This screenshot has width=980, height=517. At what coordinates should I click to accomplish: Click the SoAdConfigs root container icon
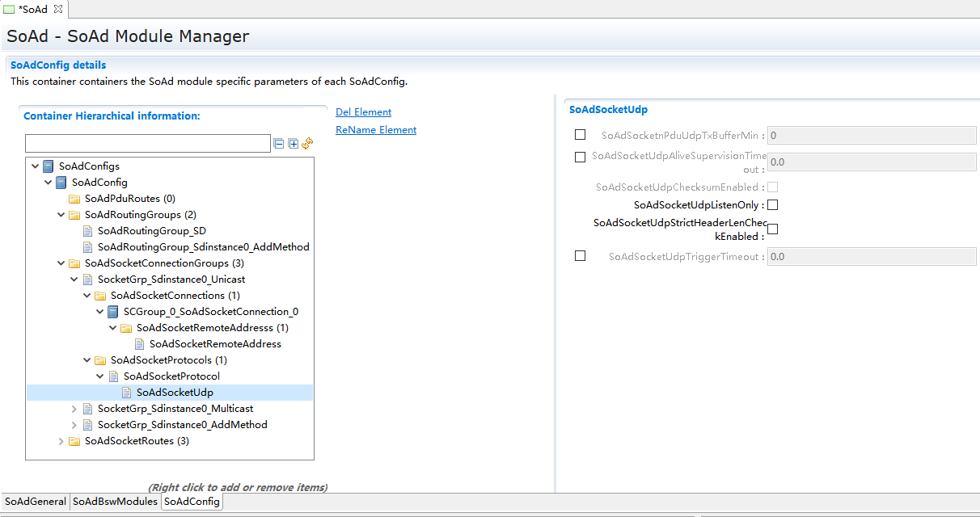point(49,166)
